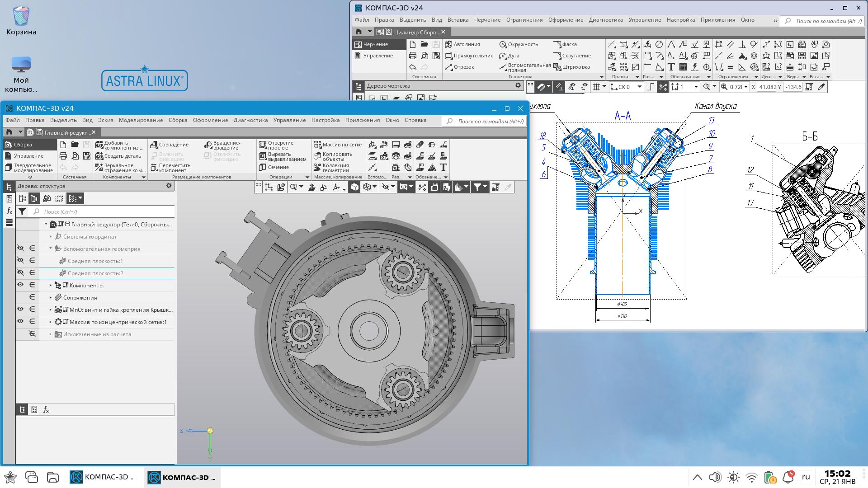
Task: Click Создать деталь icon
Action: coord(99,156)
